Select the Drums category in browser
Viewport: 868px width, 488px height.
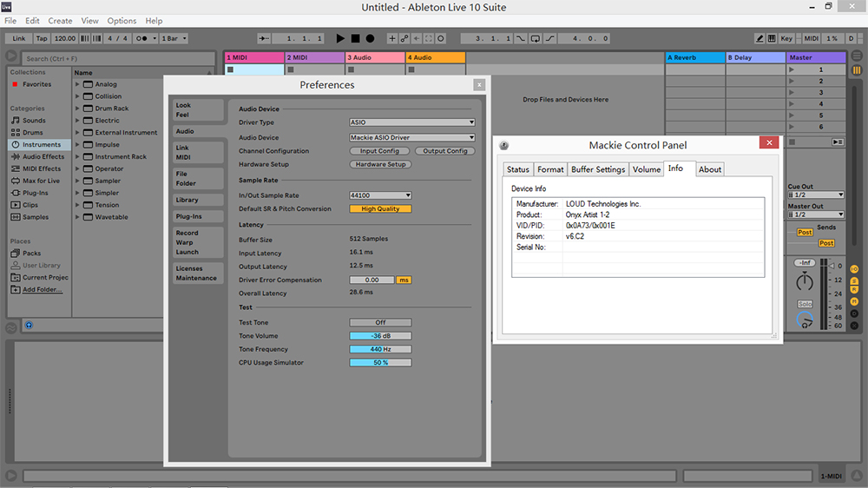click(x=34, y=133)
